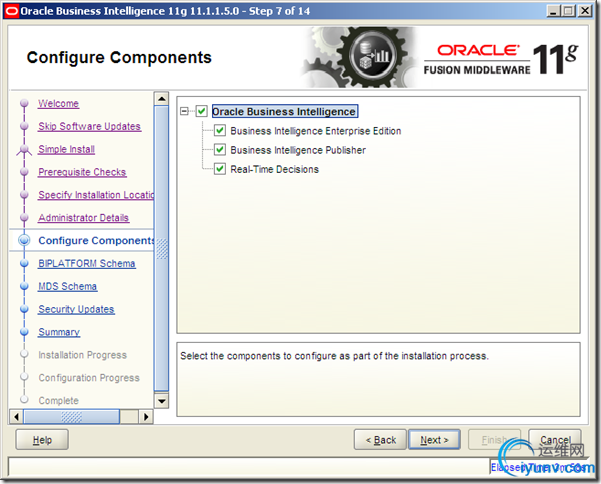Click the Administrator Details step bullet icon

[24, 218]
